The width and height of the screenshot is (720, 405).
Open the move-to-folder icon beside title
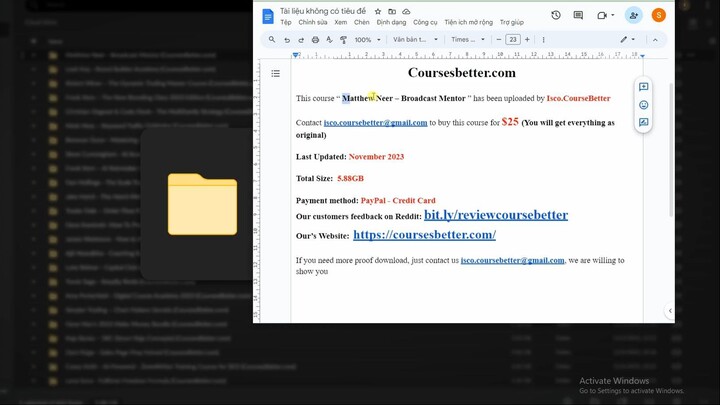(x=392, y=11)
